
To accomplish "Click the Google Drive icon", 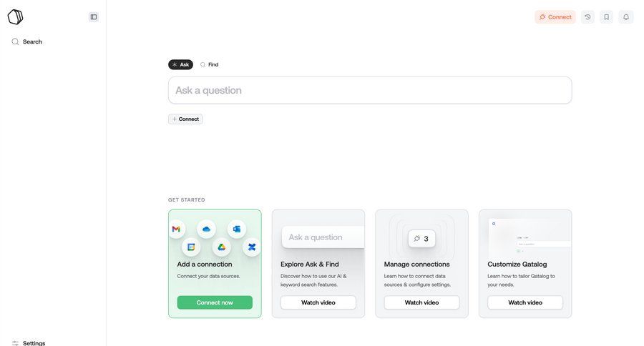I will point(221,247).
